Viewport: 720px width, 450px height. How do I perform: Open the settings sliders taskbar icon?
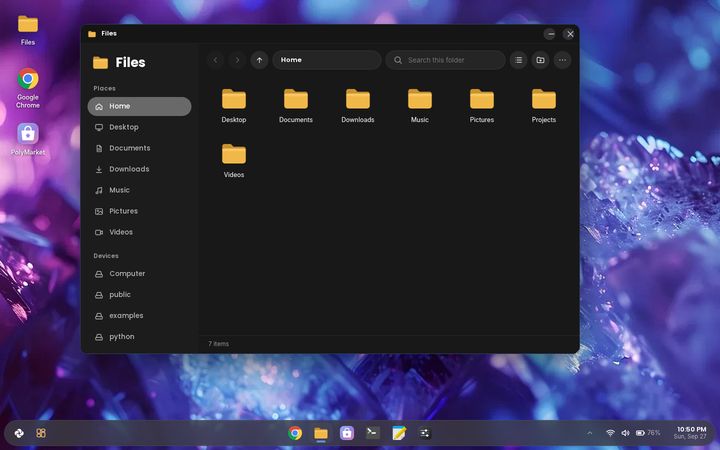coord(425,433)
